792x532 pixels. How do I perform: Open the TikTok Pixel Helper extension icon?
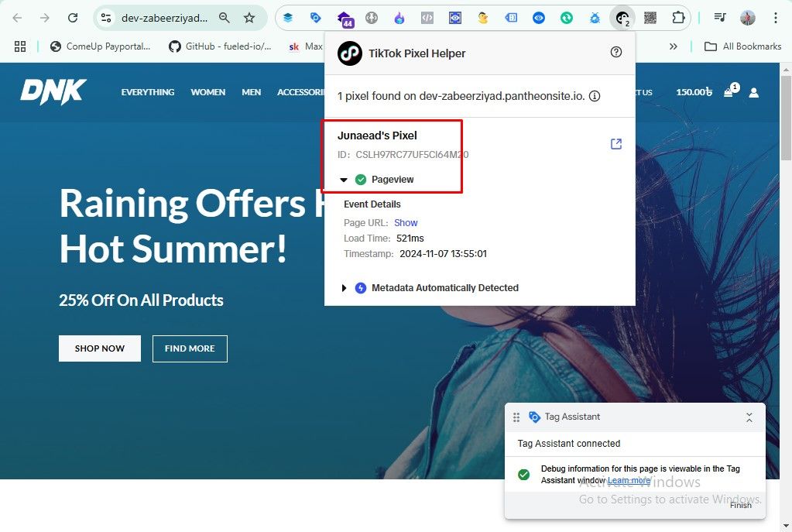tap(622, 18)
